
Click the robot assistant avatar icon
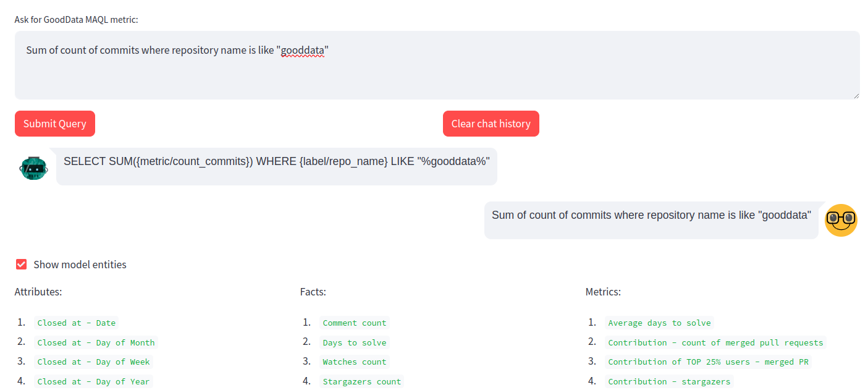pyautogui.click(x=34, y=167)
